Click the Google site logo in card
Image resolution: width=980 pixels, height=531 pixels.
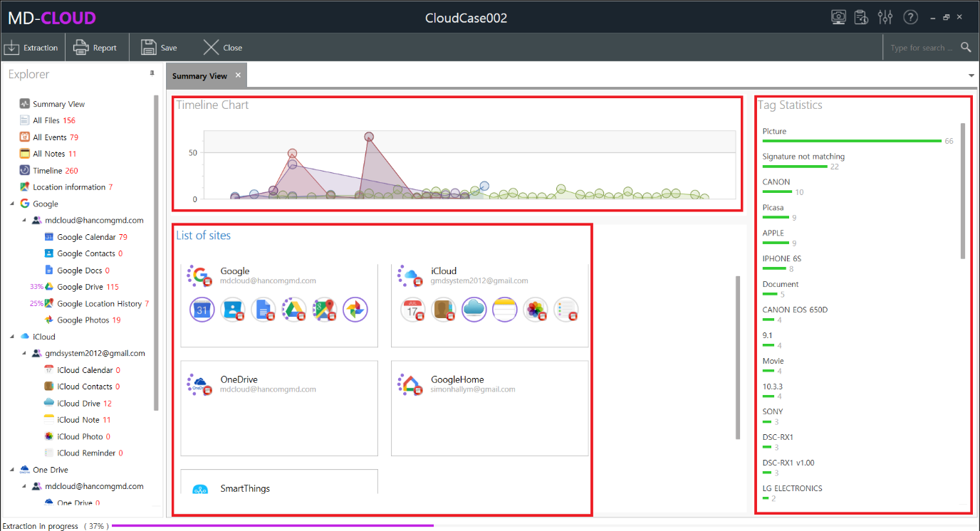coord(199,275)
